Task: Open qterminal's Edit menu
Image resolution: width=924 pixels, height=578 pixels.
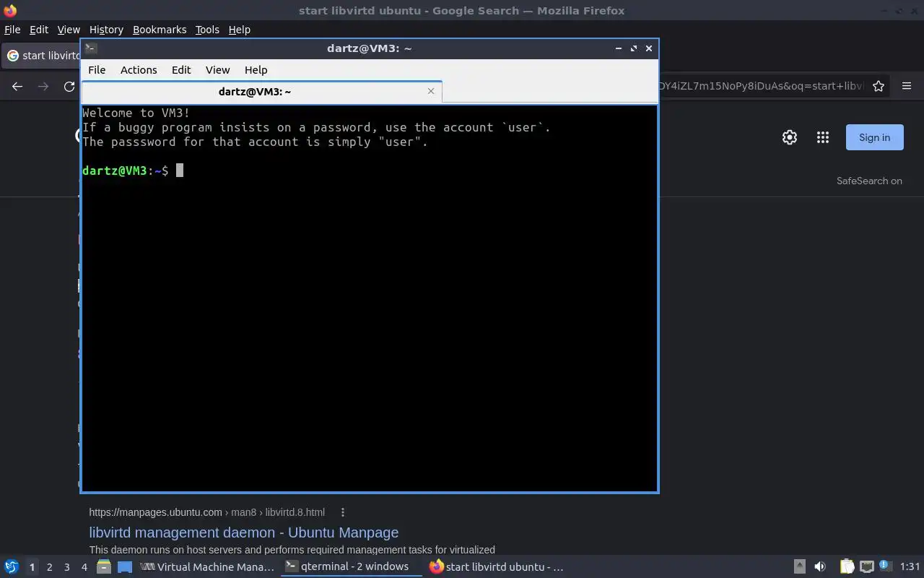Action: pos(181,70)
